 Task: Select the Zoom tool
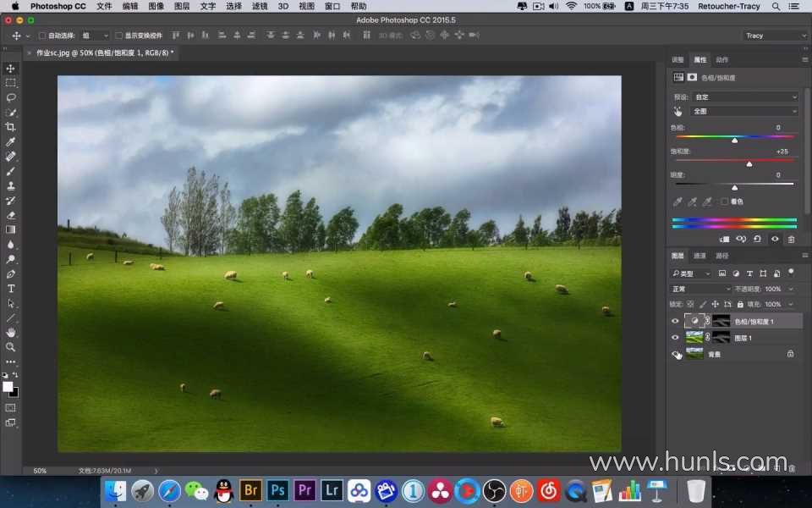coord(10,347)
